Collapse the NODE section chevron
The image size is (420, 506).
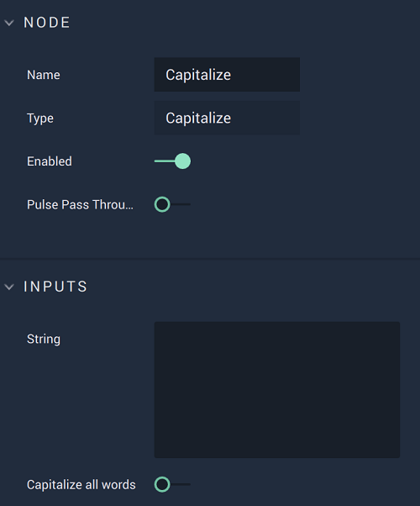pyautogui.click(x=9, y=23)
